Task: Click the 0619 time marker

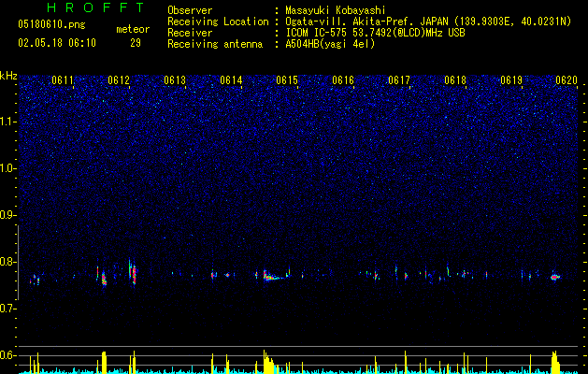Action: 511,80
